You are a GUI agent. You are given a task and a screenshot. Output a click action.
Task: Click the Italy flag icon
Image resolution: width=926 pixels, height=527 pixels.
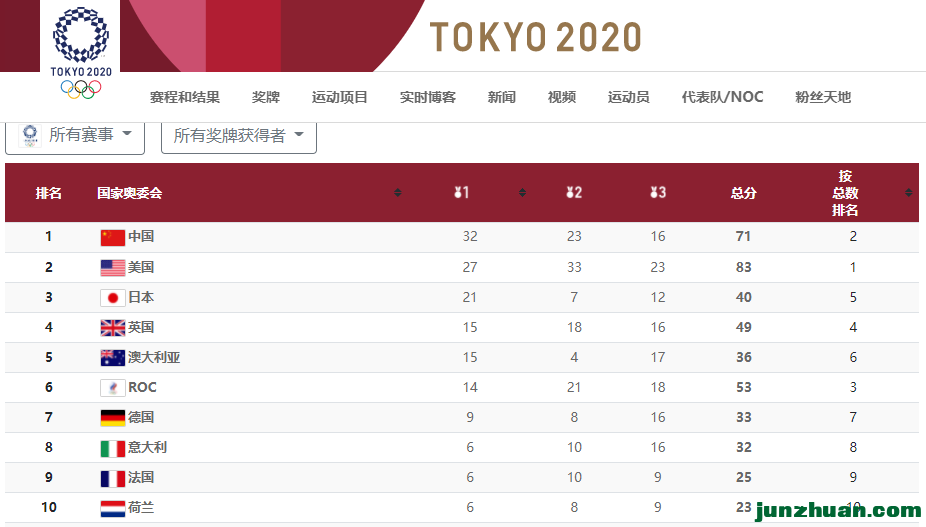[112, 447]
